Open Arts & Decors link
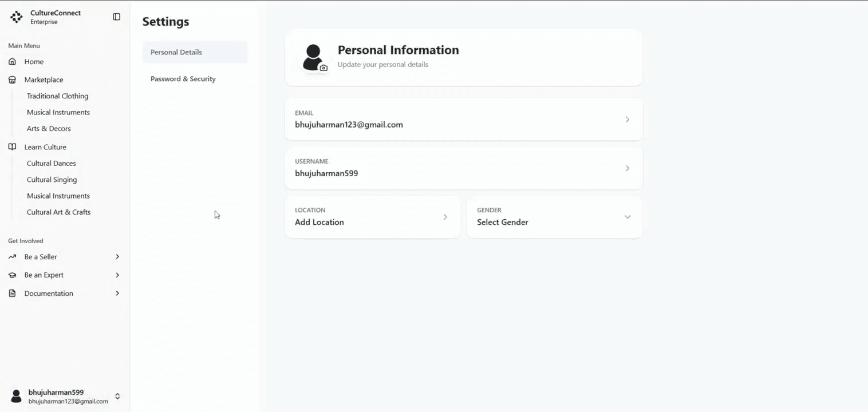 [x=49, y=129]
